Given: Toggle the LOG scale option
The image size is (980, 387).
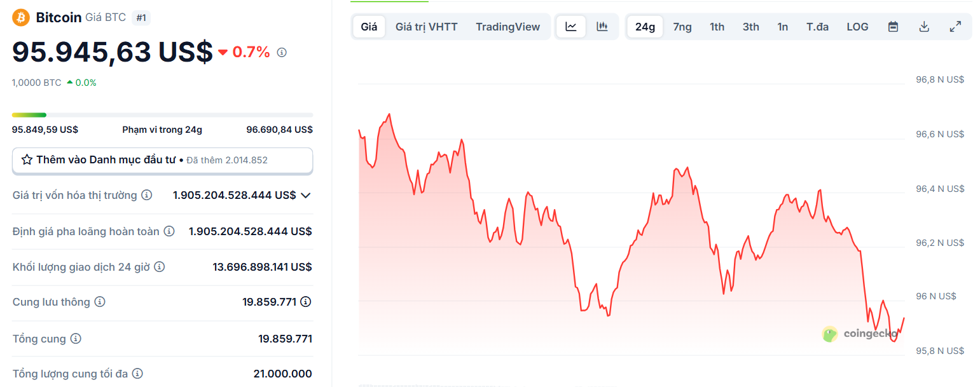Looking at the screenshot, I should pyautogui.click(x=857, y=27).
